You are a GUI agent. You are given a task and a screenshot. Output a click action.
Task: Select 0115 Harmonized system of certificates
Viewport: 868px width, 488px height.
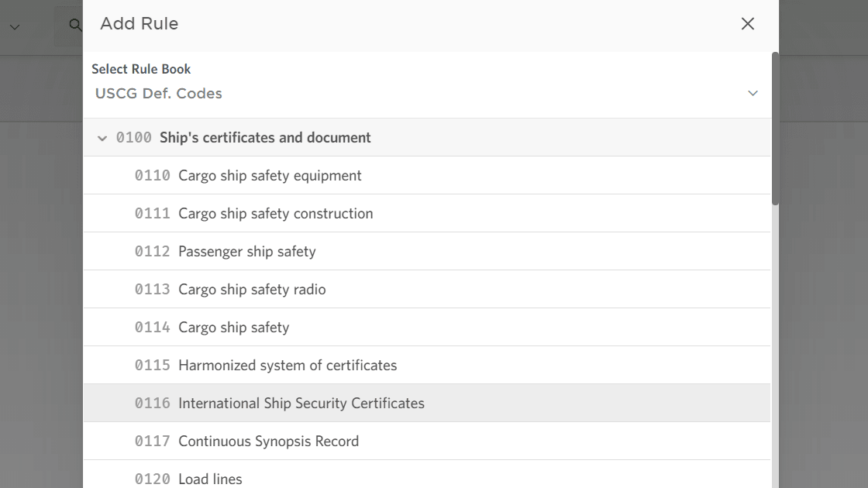point(288,366)
